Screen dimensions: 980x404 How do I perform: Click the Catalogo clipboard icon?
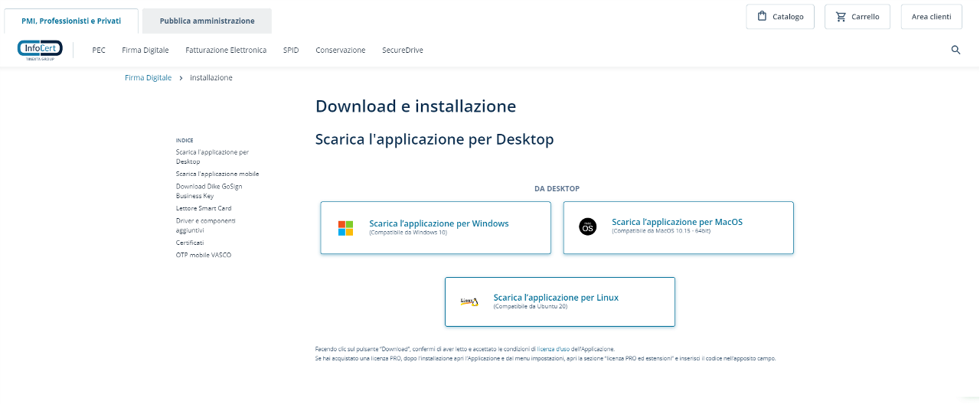click(x=762, y=17)
